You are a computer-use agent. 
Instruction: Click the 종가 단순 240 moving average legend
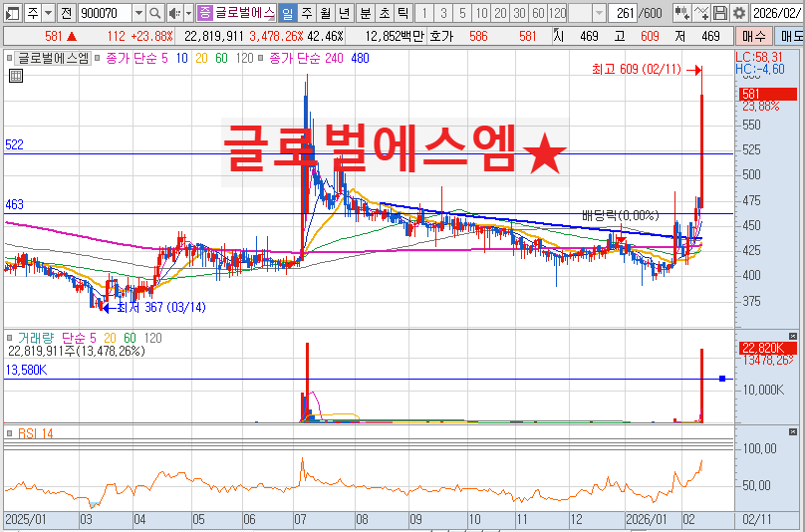pyautogui.click(x=306, y=59)
